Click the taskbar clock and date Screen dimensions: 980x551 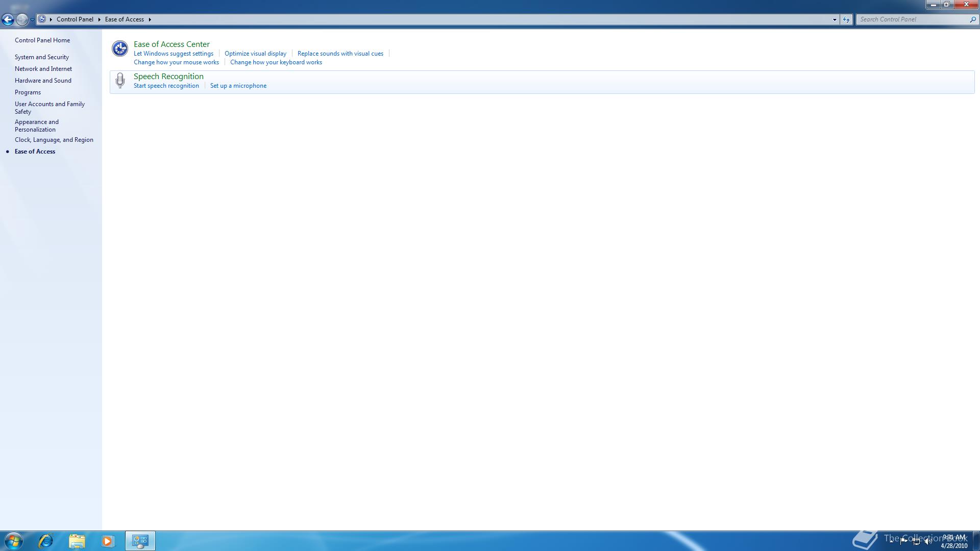954,541
